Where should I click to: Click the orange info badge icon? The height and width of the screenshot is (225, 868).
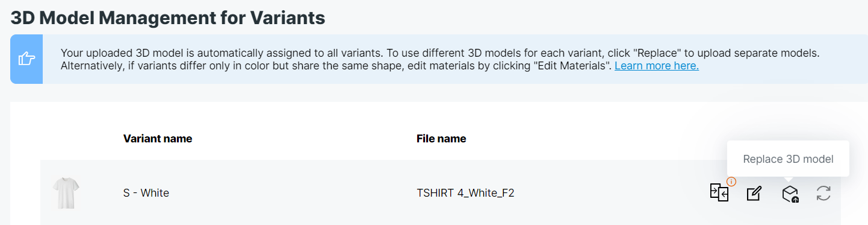(732, 182)
